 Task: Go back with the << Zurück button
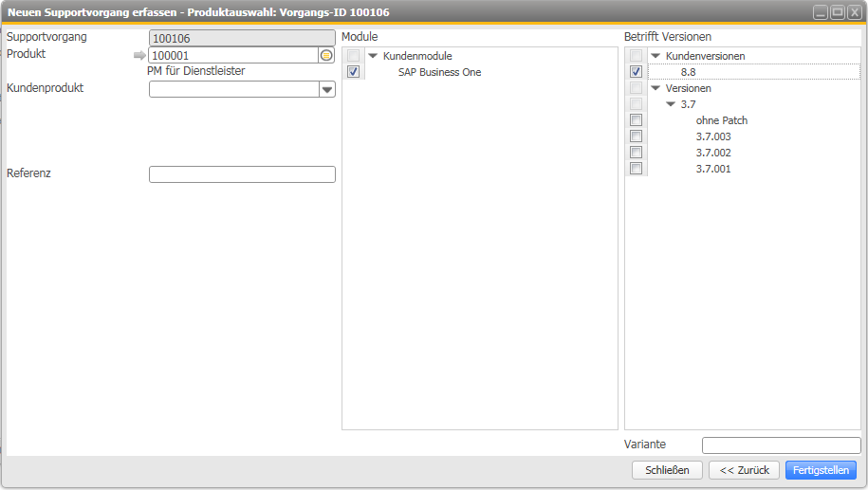744,470
